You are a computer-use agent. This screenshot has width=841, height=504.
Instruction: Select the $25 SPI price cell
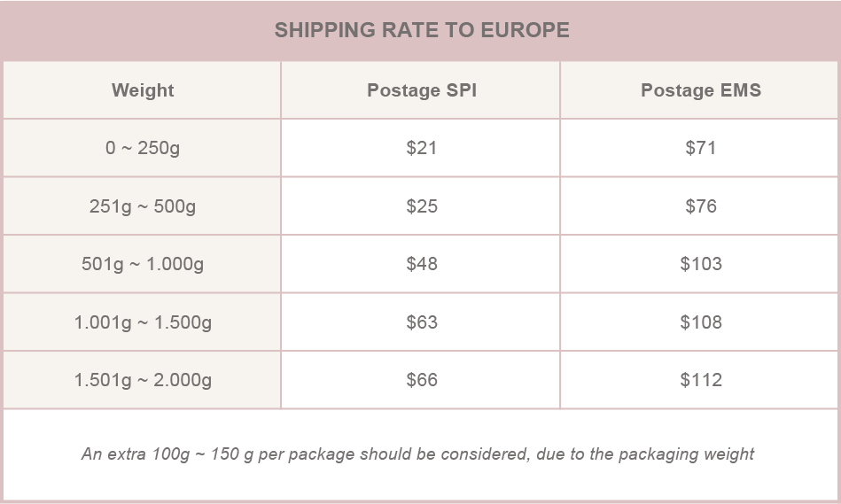click(x=420, y=205)
